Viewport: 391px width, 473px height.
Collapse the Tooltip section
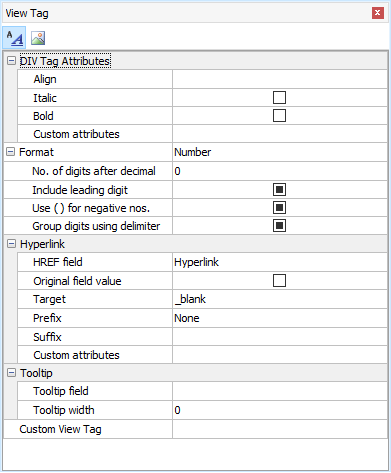tap(11, 372)
